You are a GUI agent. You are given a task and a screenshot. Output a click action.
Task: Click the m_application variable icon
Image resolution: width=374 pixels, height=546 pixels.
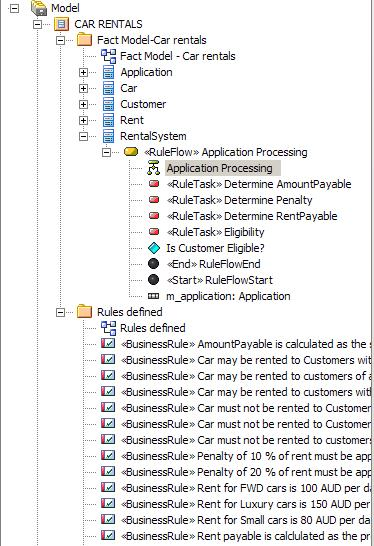(x=154, y=296)
